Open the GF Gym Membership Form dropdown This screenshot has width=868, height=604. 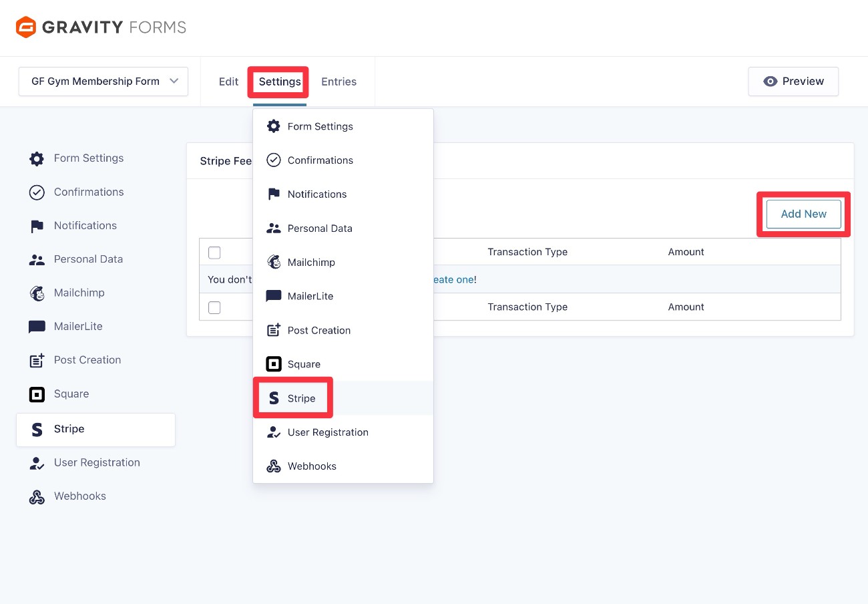coord(103,81)
